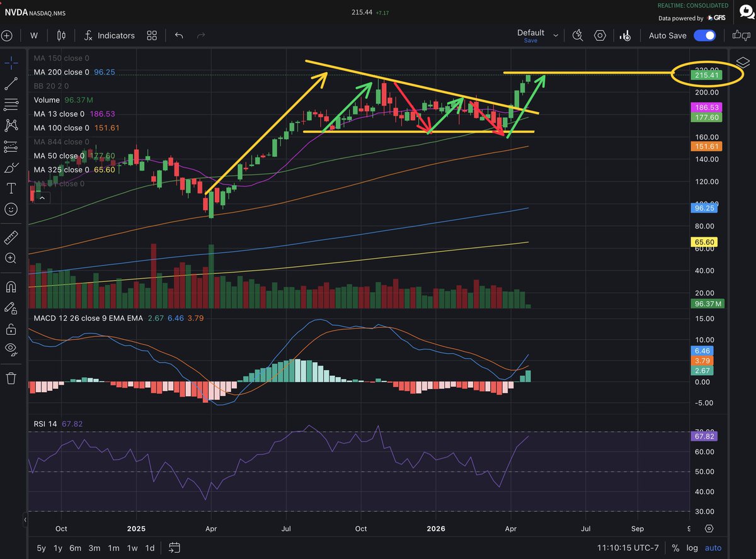This screenshot has width=756, height=559.
Task: Select the text annotation tool
Action: pos(11,188)
